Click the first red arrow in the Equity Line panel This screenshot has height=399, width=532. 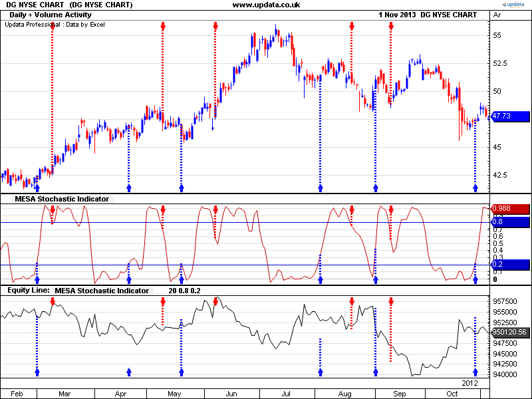tap(53, 302)
